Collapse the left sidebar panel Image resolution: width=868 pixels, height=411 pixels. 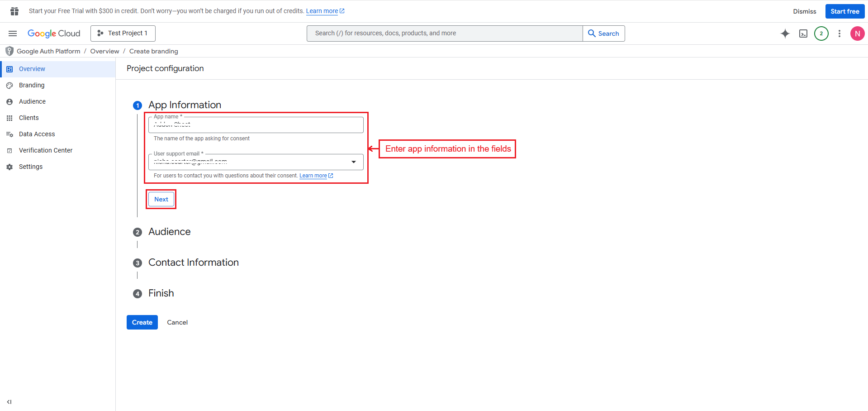pos(9,401)
